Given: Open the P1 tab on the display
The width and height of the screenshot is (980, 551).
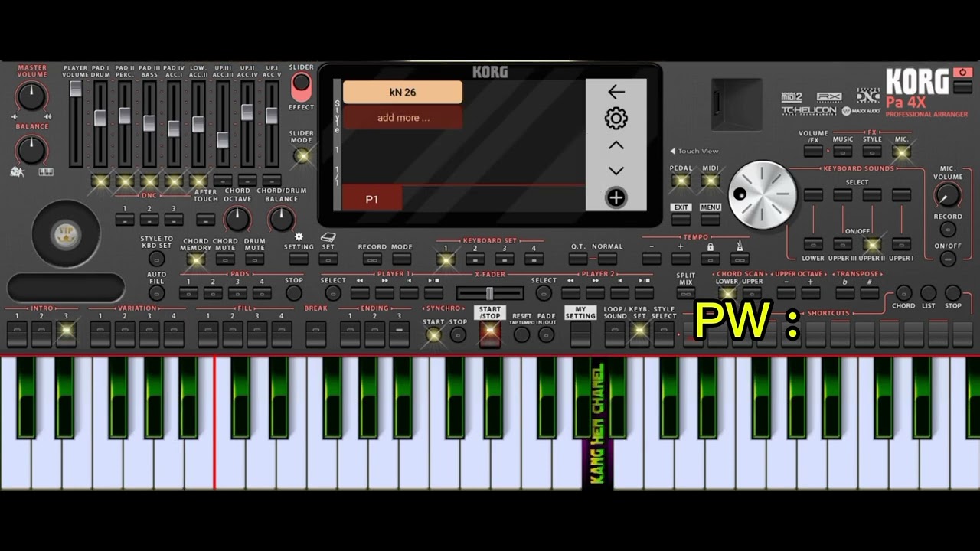Looking at the screenshot, I should 372,199.
